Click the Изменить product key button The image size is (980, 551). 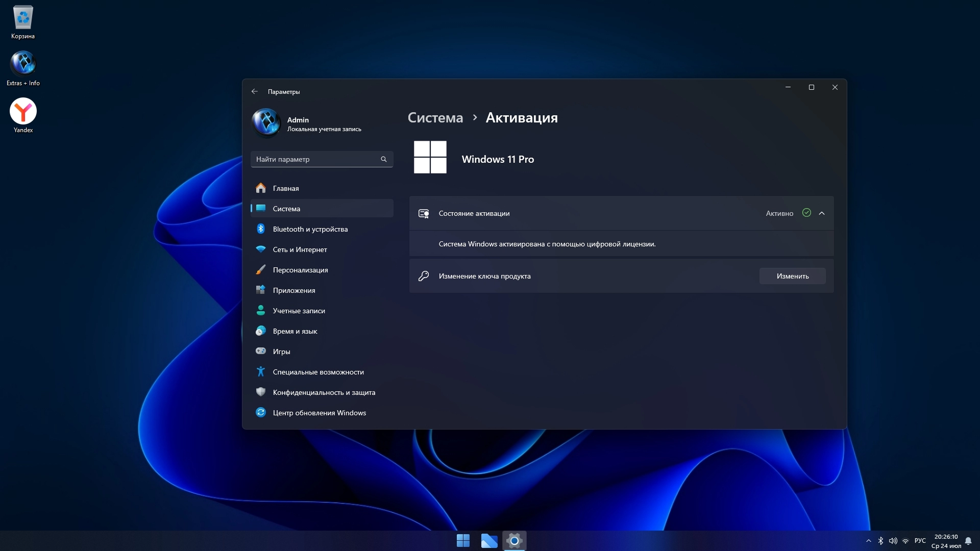coord(792,276)
